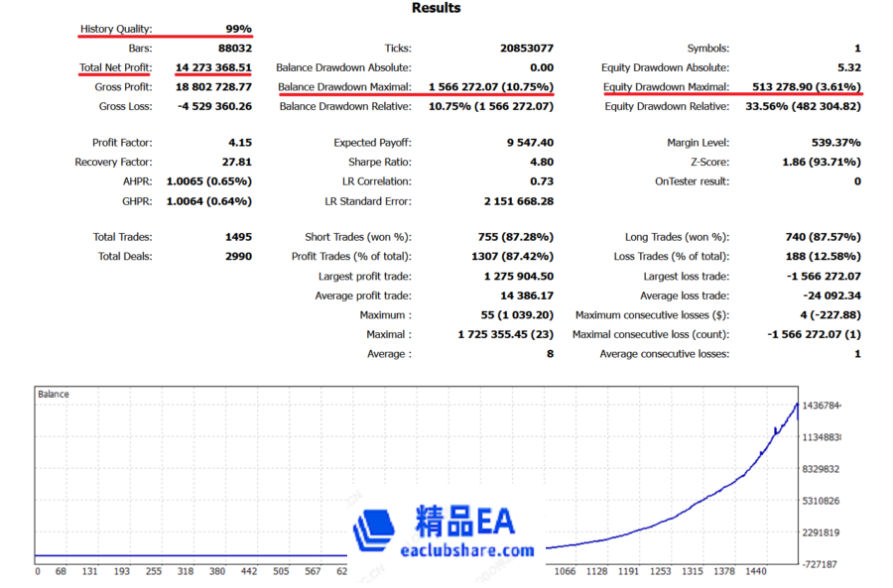The width and height of the screenshot is (893, 588).
Task: Select the 14 273 368.51 net profit value
Action: [x=213, y=67]
